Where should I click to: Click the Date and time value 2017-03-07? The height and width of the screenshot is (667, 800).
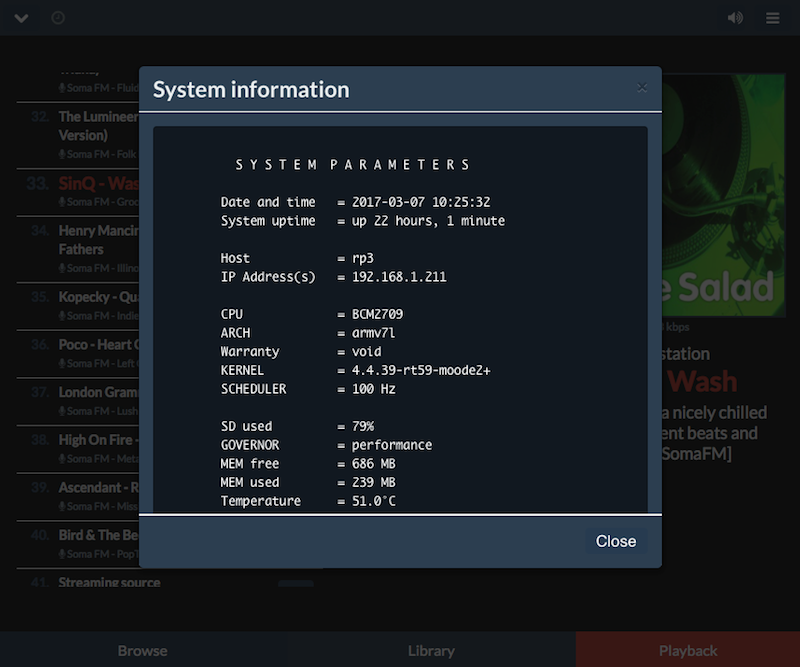pyautogui.click(x=421, y=202)
